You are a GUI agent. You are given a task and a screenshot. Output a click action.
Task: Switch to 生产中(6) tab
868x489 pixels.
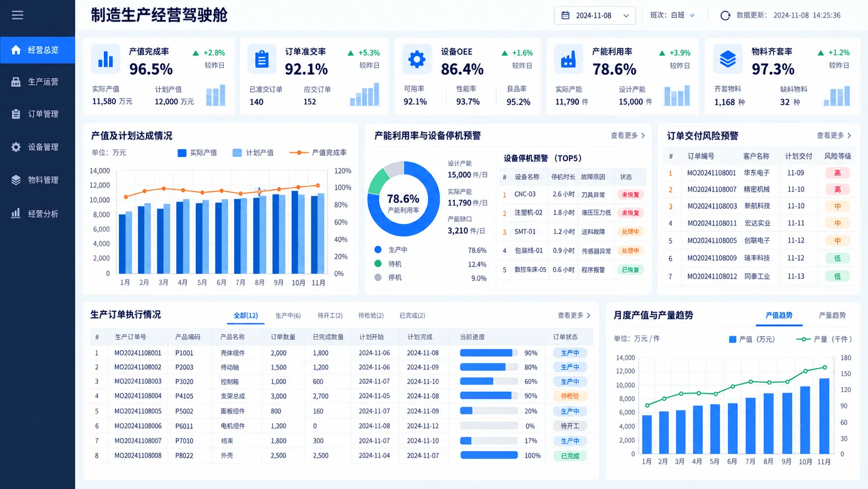288,315
